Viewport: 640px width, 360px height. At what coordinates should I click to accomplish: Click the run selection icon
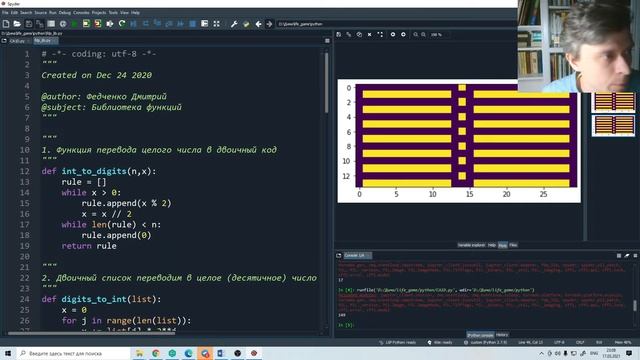click(109, 24)
